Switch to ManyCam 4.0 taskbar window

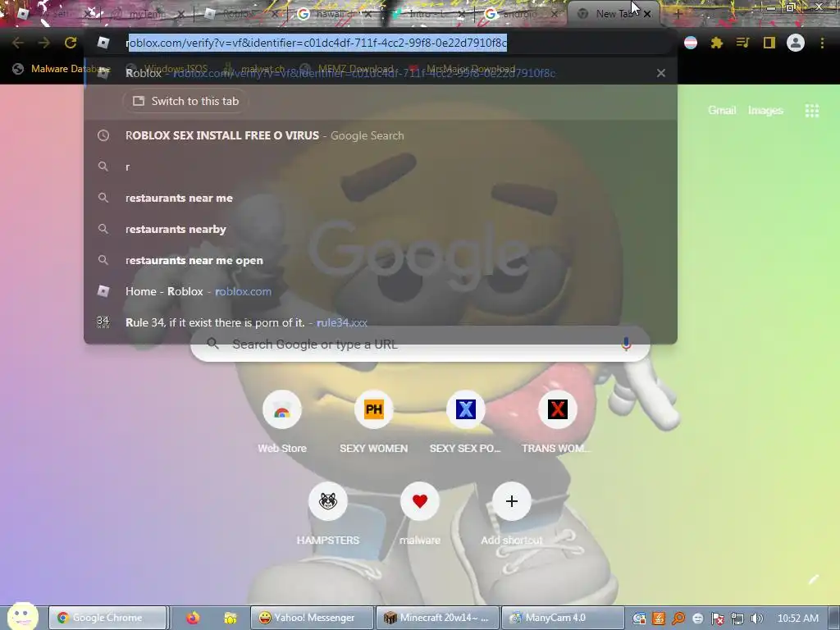(x=563, y=618)
